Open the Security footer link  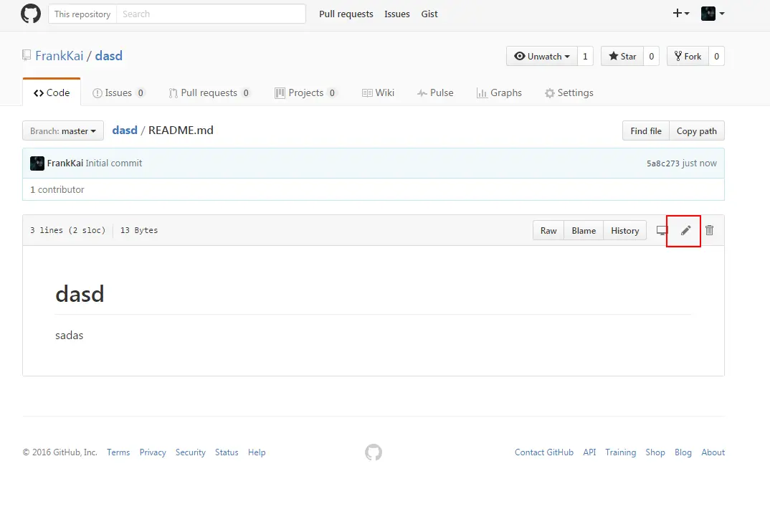tap(191, 452)
